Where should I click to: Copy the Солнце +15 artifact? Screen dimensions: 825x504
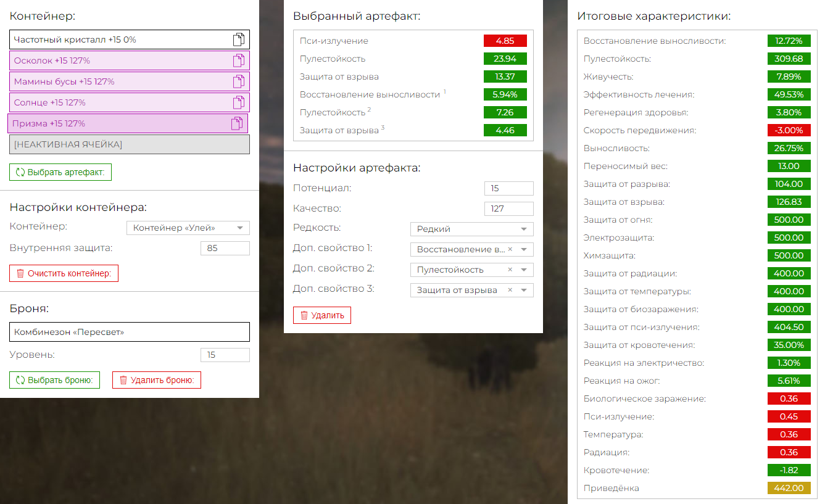tap(238, 103)
